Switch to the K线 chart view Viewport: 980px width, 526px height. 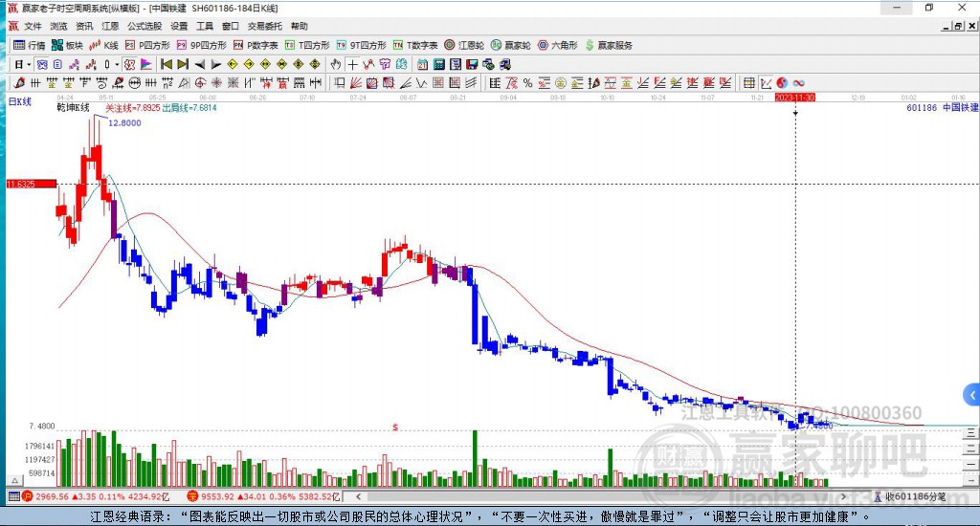click(x=103, y=45)
